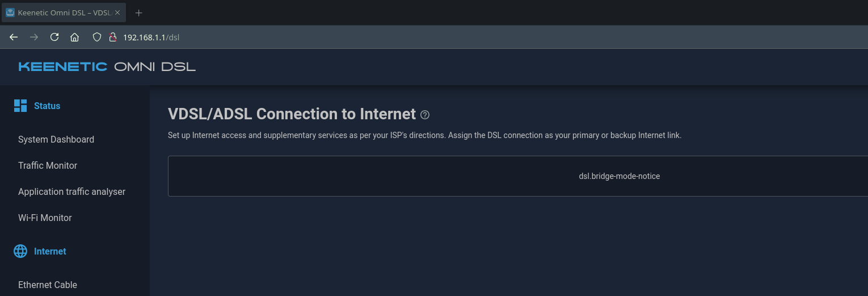Click the Internet section heading
This screenshot has height=296, width=868.
pyautogui.click(x=50, y=251)
